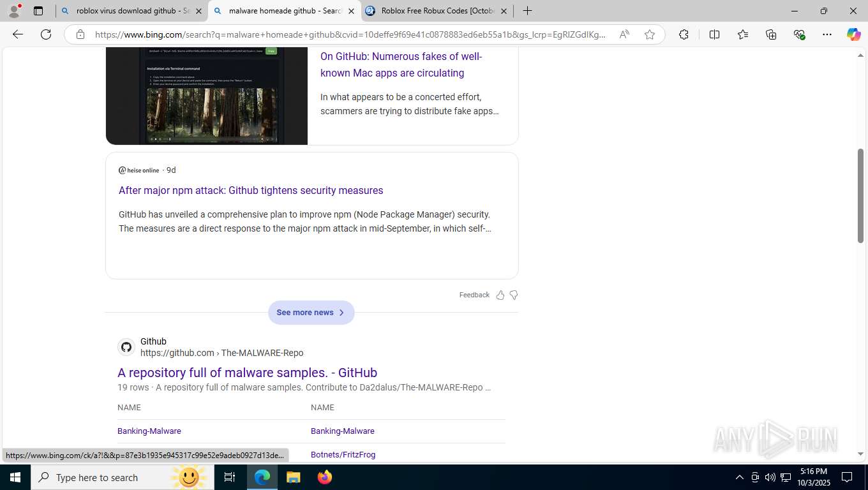Launch Firefox from the taskbar

(x=324, y=477)
